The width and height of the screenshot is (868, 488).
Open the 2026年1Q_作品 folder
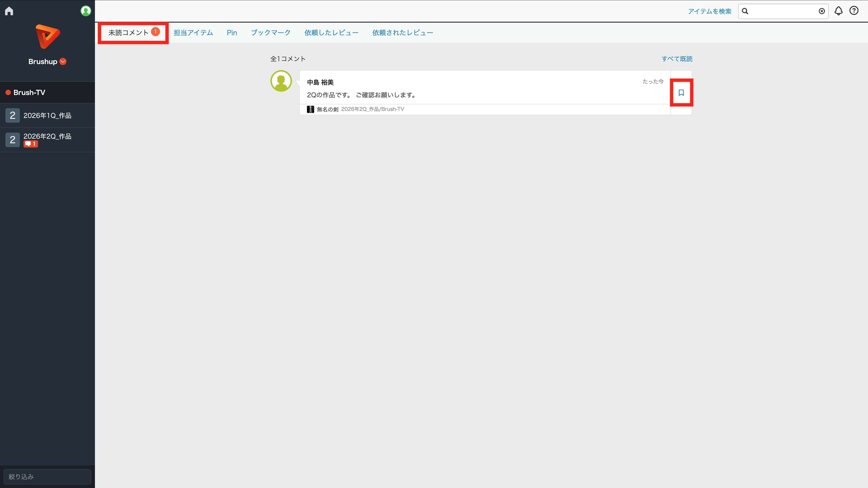point(47,115)
